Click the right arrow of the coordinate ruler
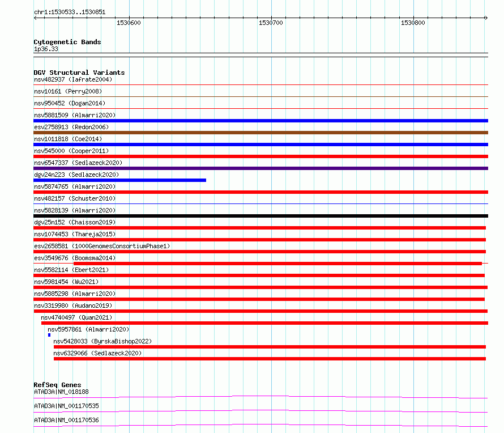Viewport: 504px width, 433px height. [486, 18]
